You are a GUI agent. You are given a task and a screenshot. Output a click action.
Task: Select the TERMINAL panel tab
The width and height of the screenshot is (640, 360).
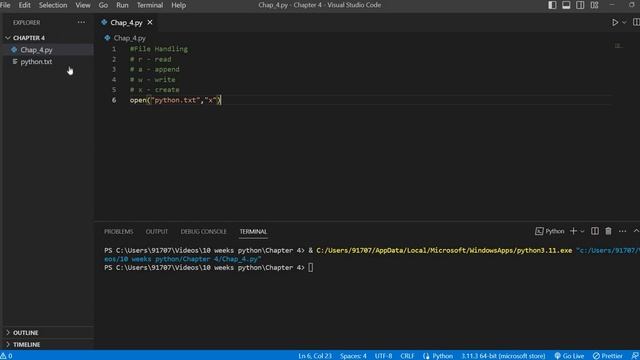tap(253, 231)
